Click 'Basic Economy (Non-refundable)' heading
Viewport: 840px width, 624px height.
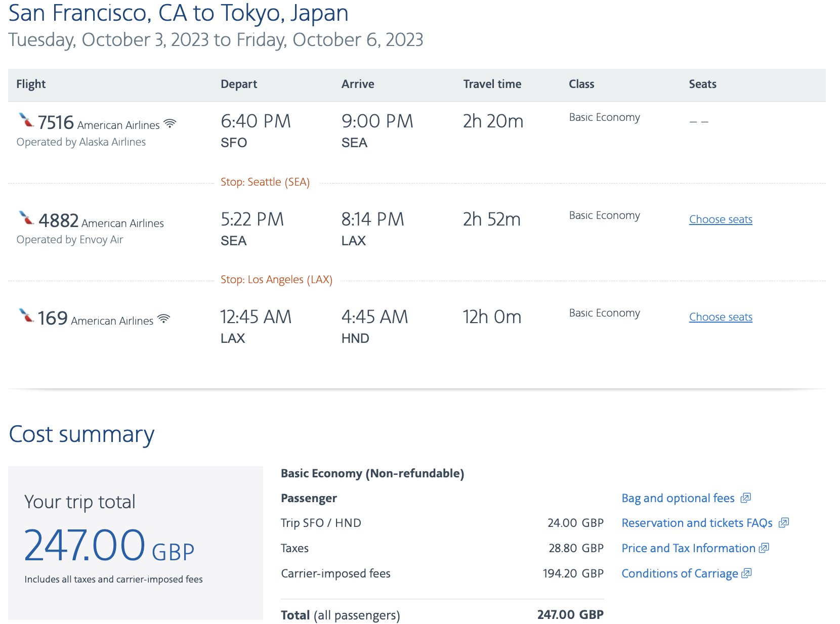(372, 474)
